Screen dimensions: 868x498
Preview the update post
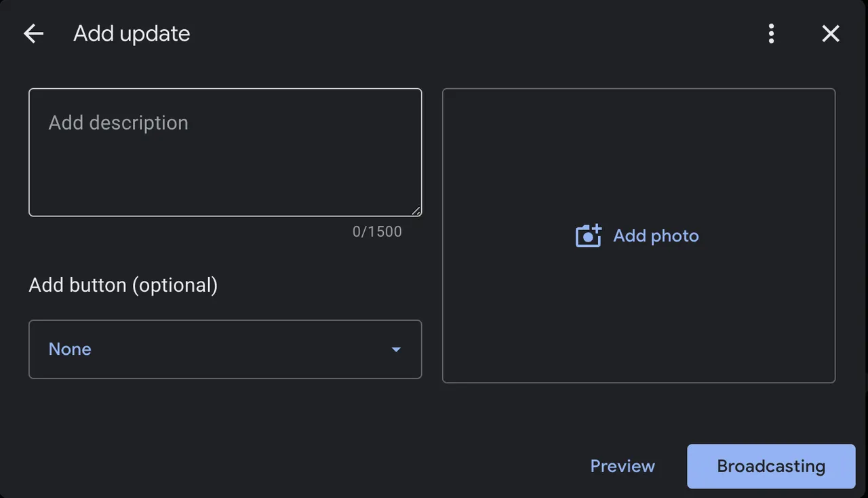coord(623,466)
